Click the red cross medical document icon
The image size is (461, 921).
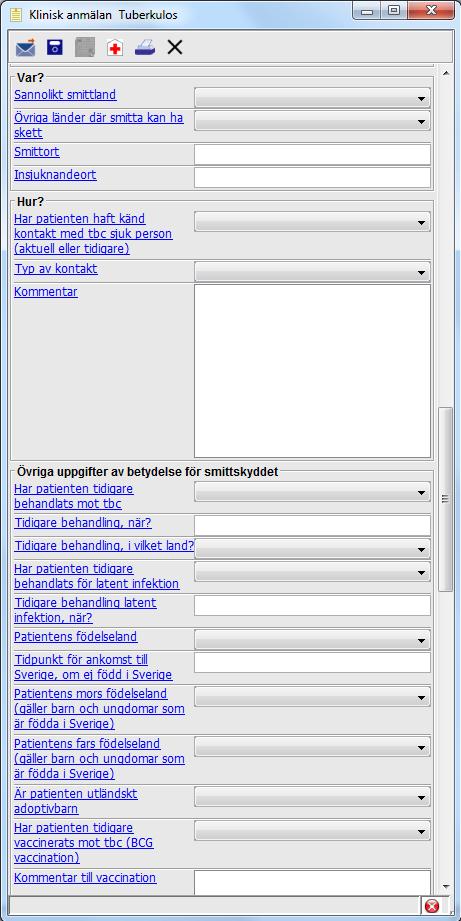click(x=115, y=48)
